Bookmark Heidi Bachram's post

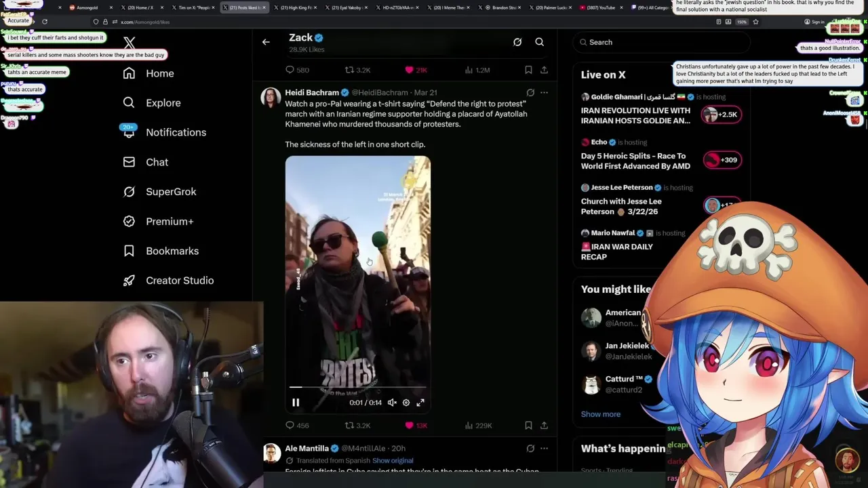click(528, 426)
